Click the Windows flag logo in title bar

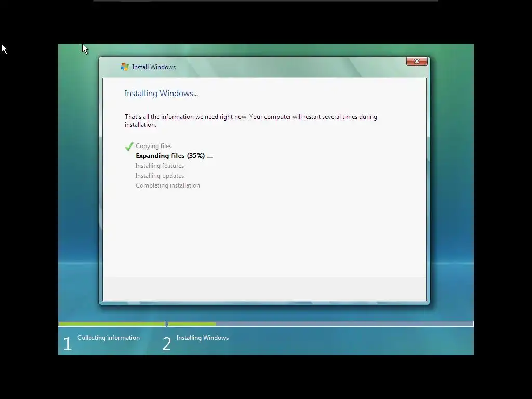pos(125,67)
